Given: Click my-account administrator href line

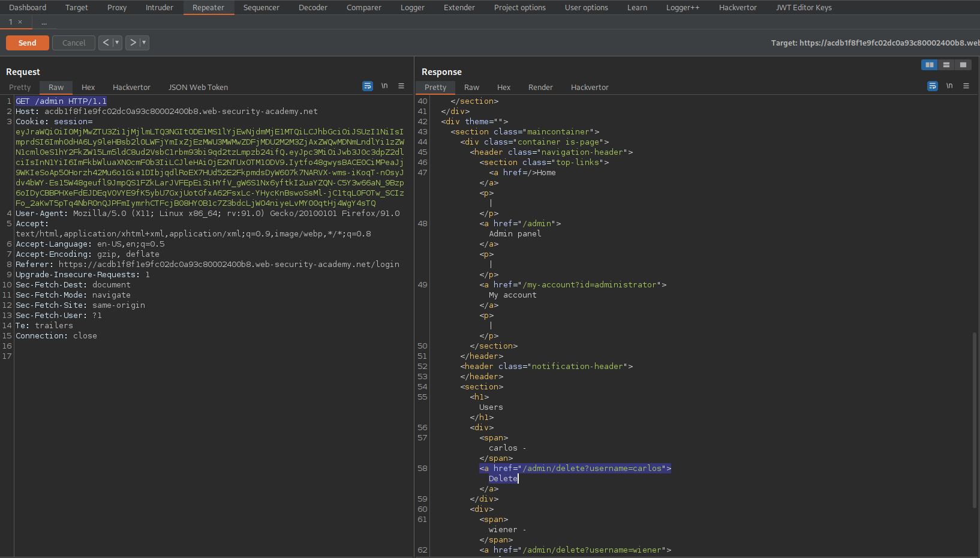Looking at the screenshot, I should [x=573, y=285].
